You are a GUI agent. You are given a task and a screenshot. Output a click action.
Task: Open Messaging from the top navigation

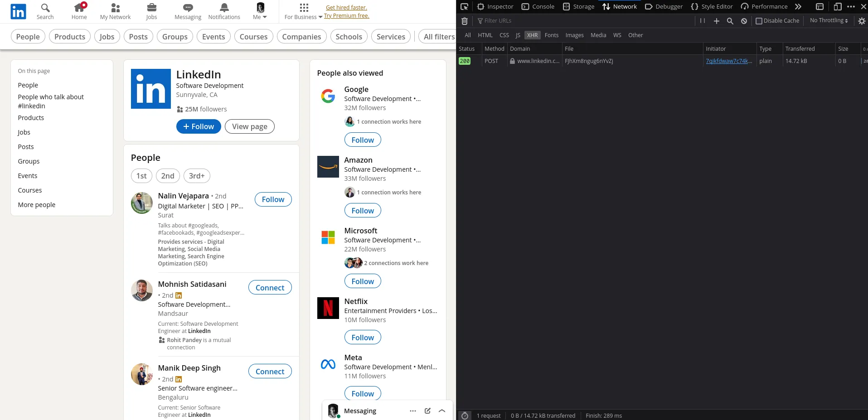(188, 12)
